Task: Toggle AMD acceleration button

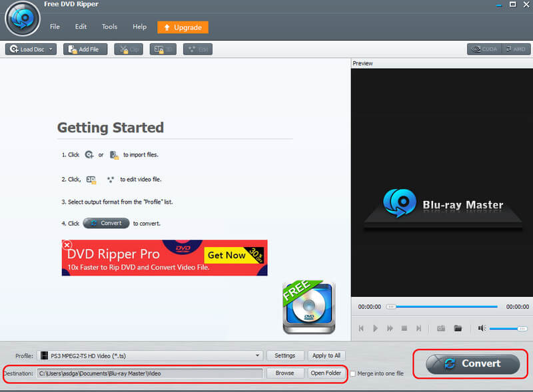Action: pyautogui.click(x=516, y=49)
